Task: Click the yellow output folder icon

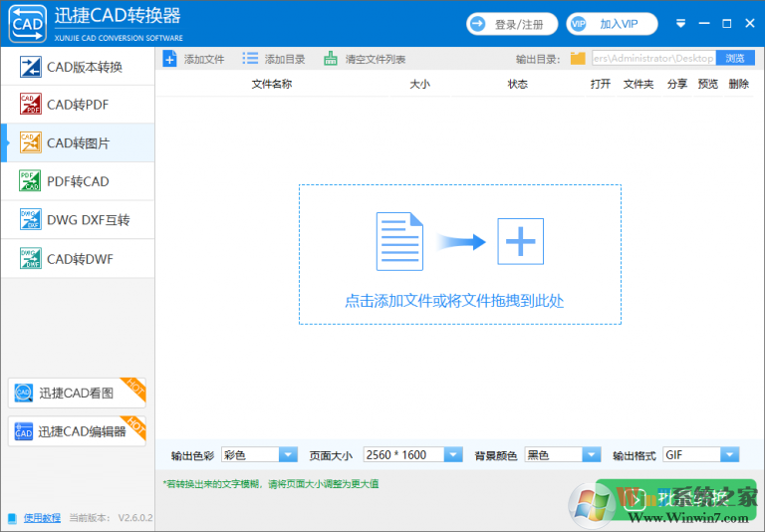Action: coord(578,59)
